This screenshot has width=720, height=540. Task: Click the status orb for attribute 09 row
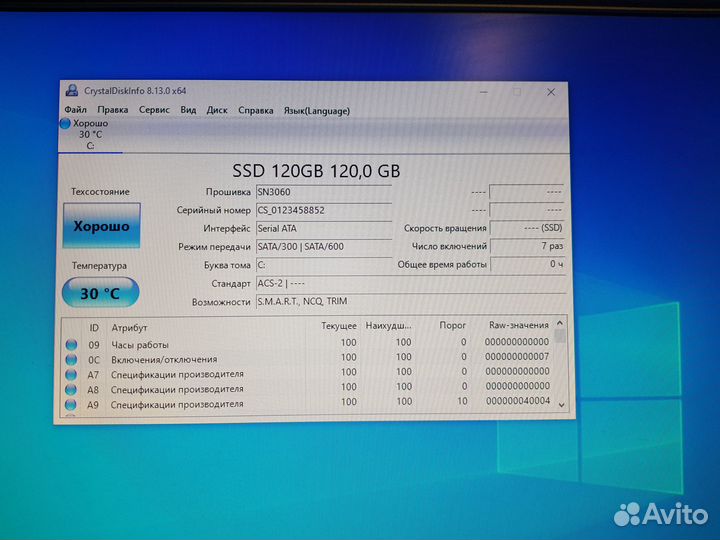pyautogui.click(x=71, y=344)
